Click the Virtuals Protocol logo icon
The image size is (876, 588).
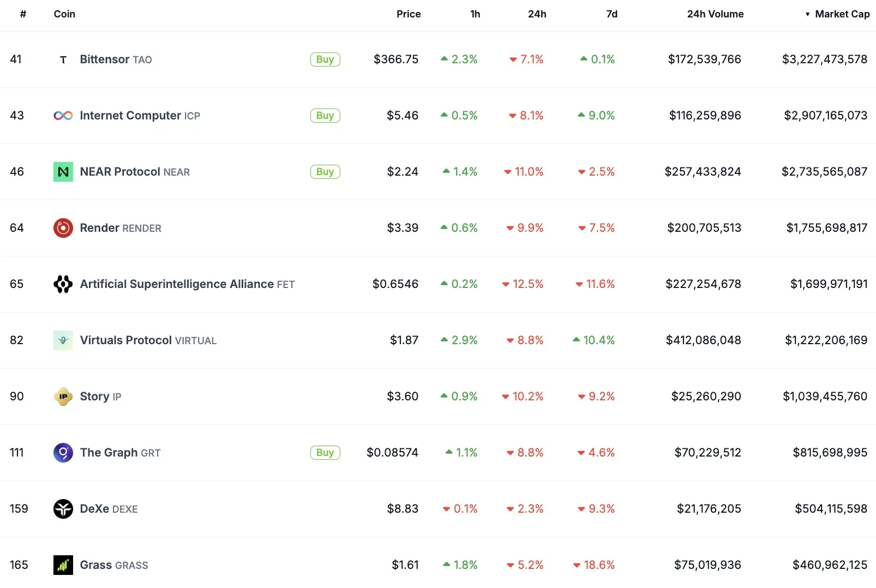click(x=63, y=340)
